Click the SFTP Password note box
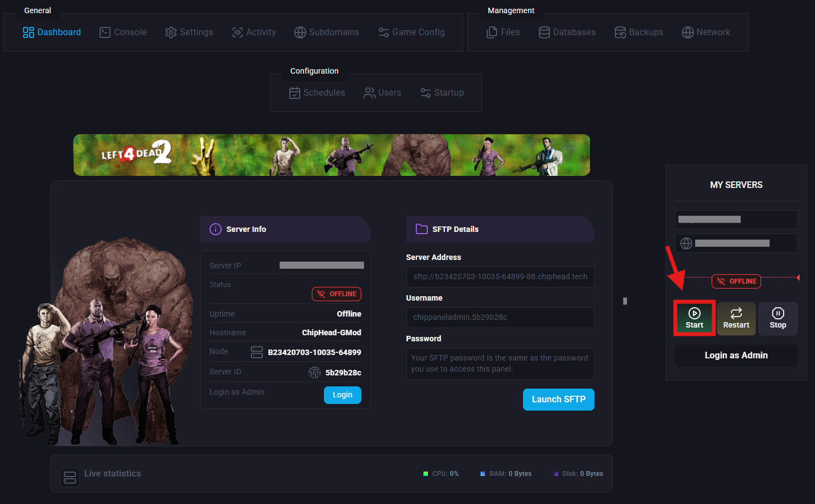This screenshot has height=504, width=815. coord(500,364)
